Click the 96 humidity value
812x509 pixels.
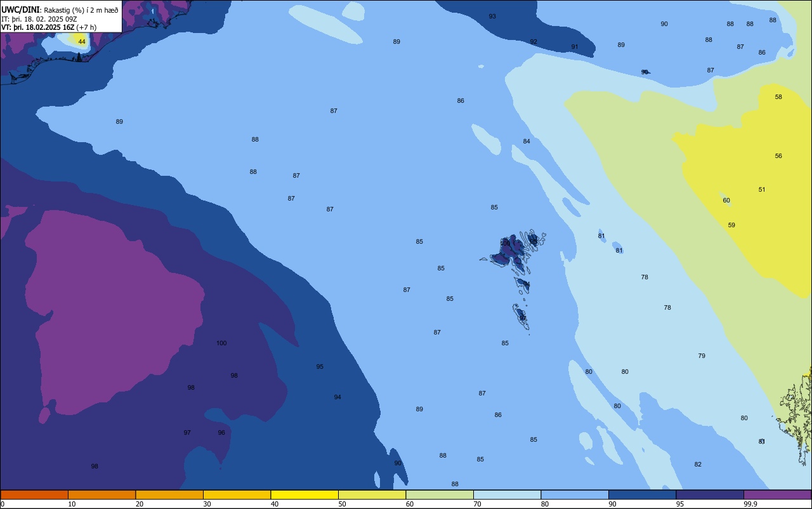[x=221, y=432]
